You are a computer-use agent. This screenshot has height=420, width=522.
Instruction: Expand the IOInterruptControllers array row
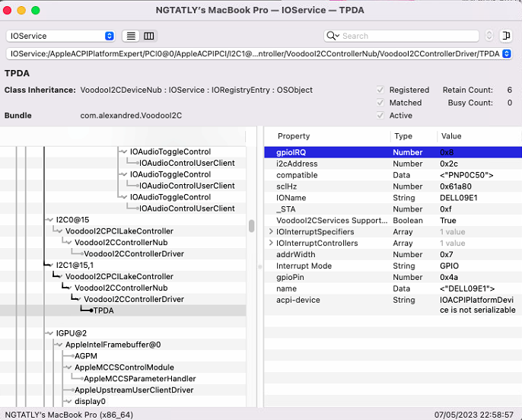pyautogui.click(x=271, y=243)
